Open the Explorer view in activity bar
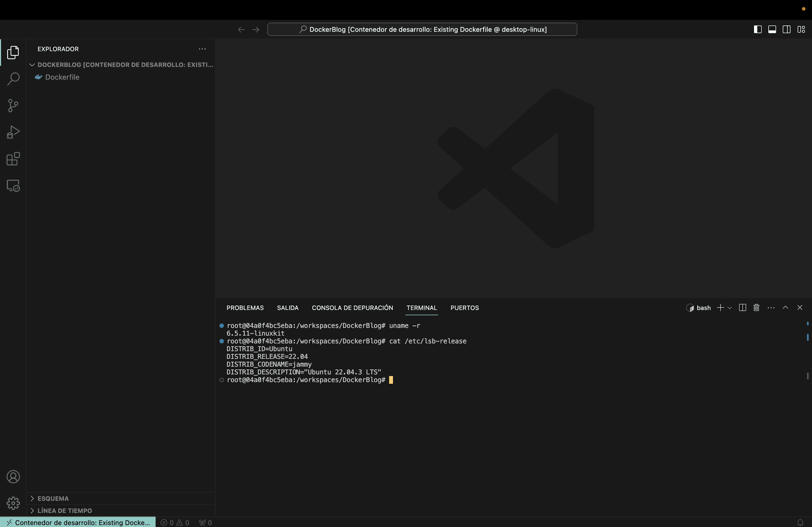The height and width of the screenshot is (527, 812). click(13, 52)
